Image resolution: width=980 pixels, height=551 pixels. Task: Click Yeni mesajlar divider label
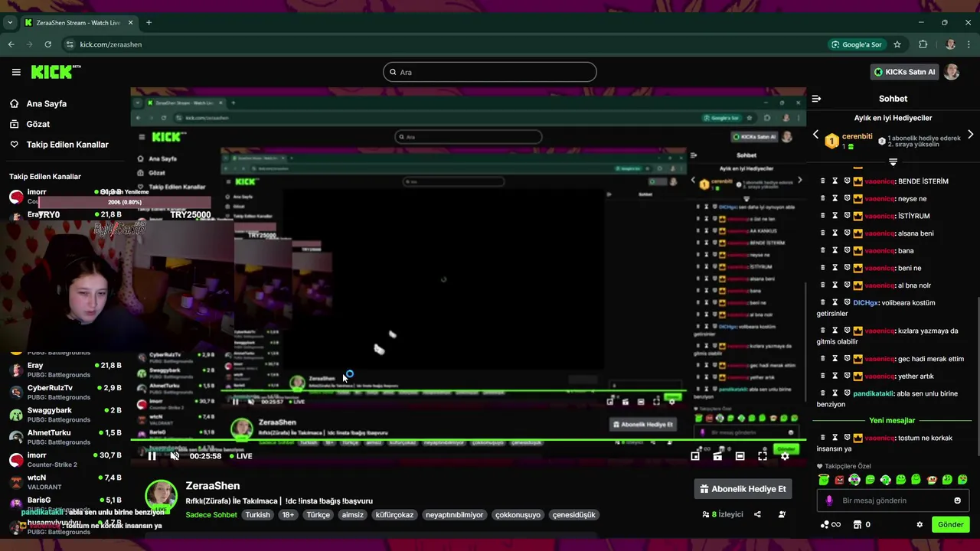[892, 420]
